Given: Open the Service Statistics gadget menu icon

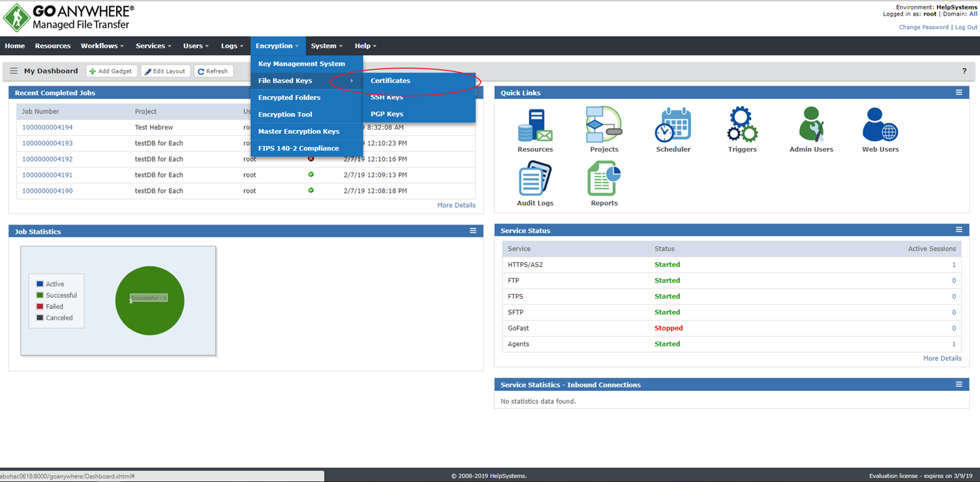Looking at the screenshot, I should pos(959,384).
